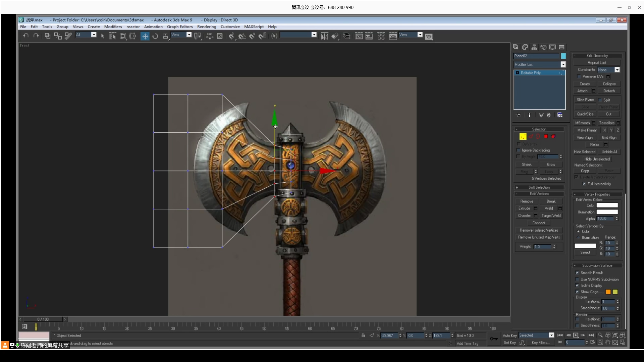The image size is (644, 362).
Task: Toggle Show Cage checkbox
Action: click(x=577, y=292)
